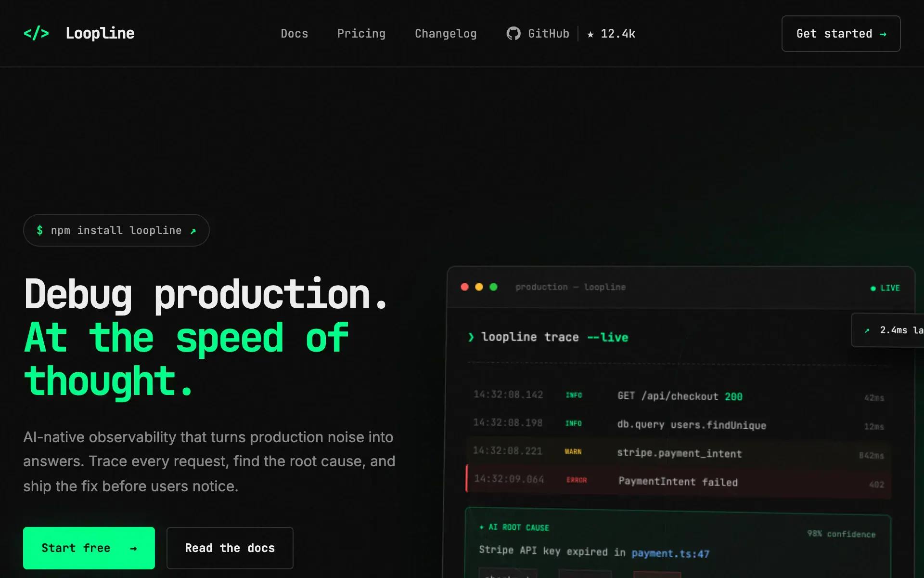The height and width of the screenshot is (578, 924).
Task: Select the db.query users.findUnique log row
Action: (x=679, y=424)
